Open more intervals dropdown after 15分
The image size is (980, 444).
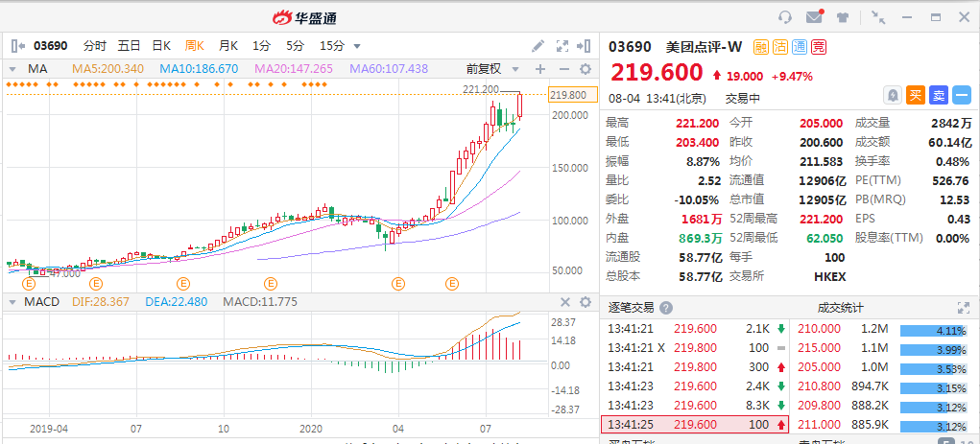tap(357, 46)
